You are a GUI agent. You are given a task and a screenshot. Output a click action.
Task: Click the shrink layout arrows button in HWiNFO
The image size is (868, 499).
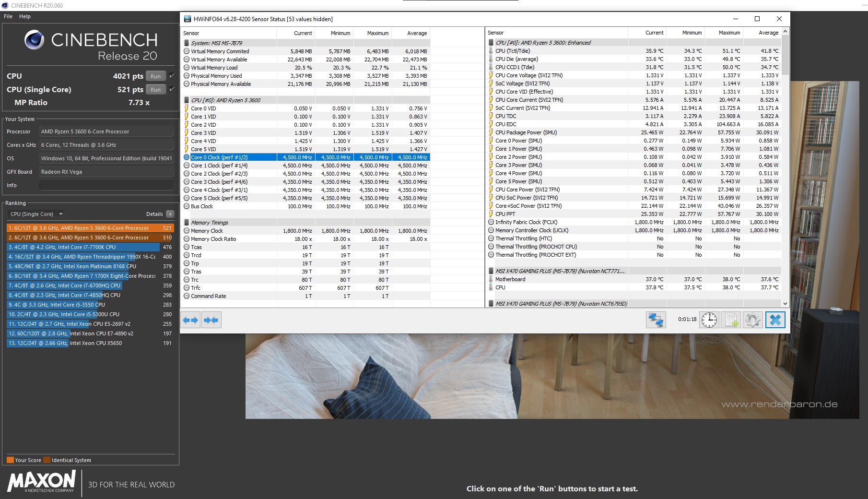pos(211,320)
